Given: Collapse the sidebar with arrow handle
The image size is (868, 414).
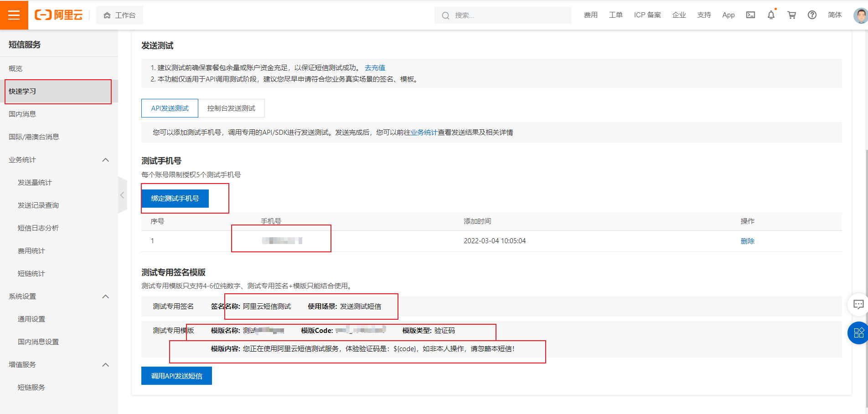Looking at the screenshot, I should click(122, 195).
